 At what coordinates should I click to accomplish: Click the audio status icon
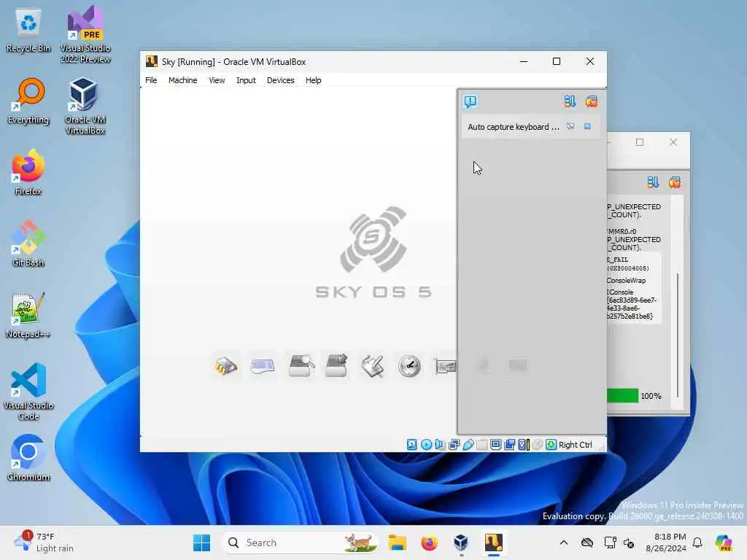(x=440, y=445)
